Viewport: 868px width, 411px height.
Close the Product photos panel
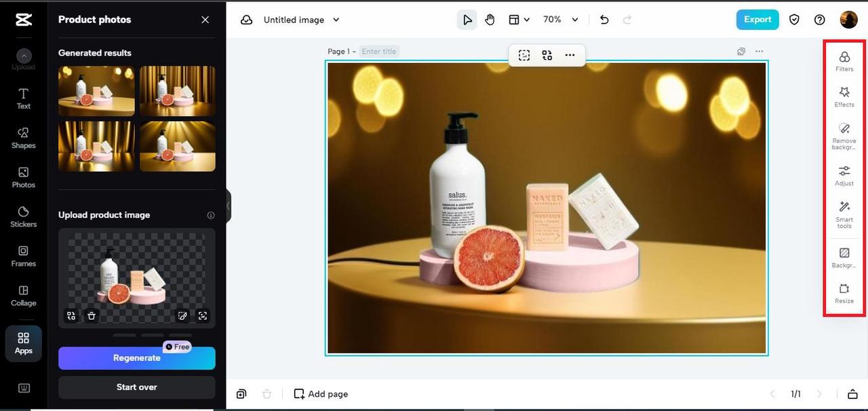tap(205, 20)
